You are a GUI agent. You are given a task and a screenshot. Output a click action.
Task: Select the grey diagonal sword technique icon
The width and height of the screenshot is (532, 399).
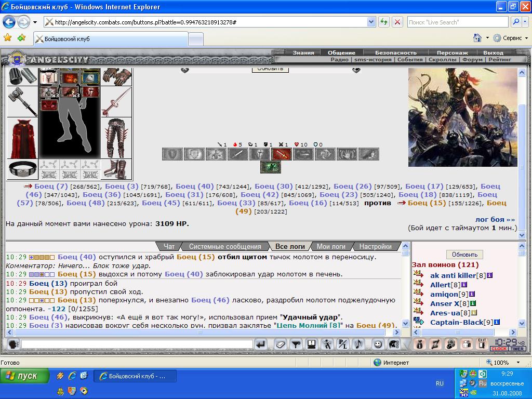click(x=238, y=154)
